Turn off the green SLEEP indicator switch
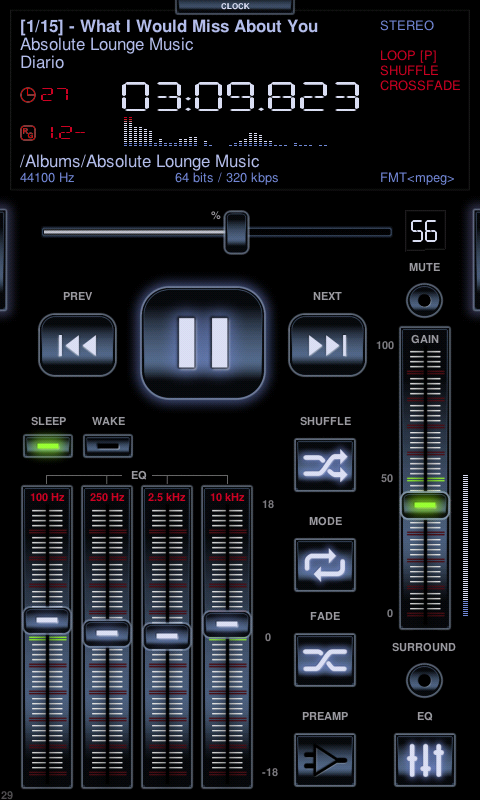 click(48, 446)
